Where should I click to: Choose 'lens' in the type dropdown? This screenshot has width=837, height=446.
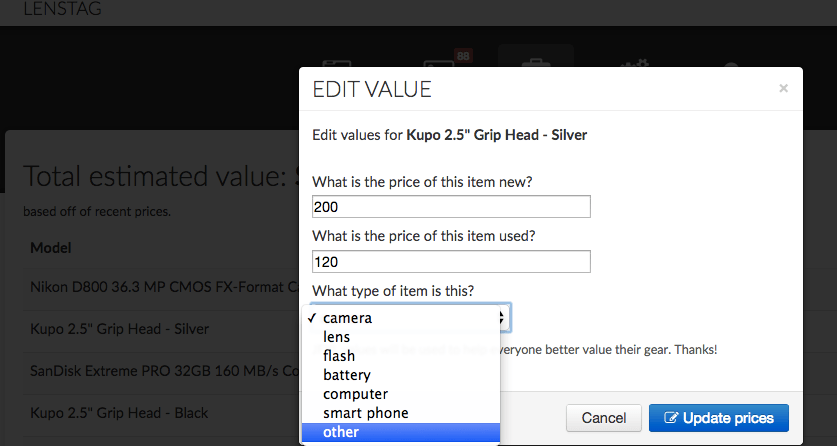click(x=337, y=337)
